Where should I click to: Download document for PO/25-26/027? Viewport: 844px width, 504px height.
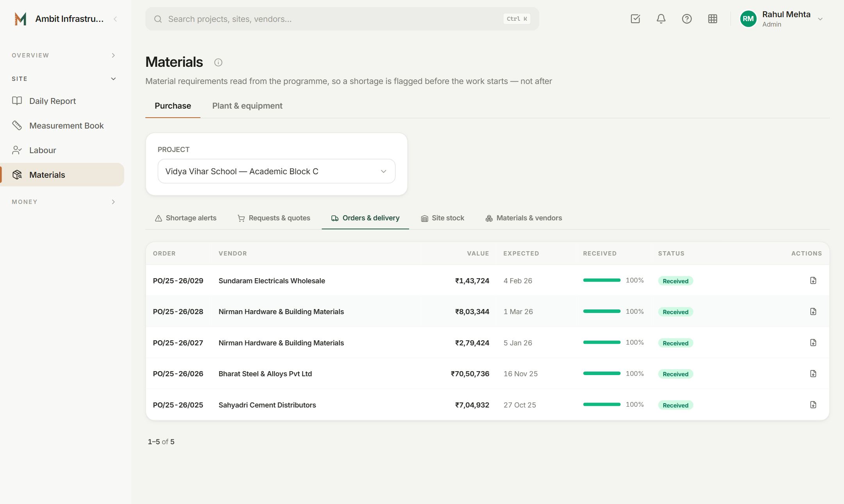pos(813,343)
